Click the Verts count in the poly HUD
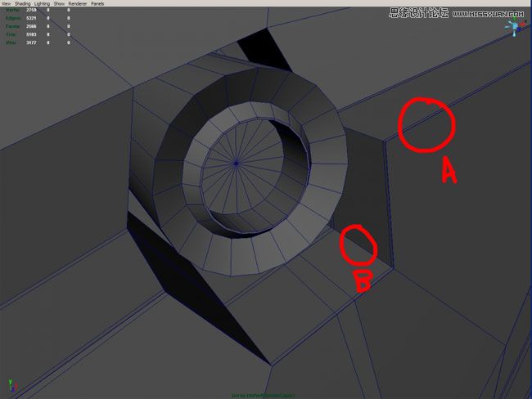 pyautogui.click(x=29, y=11)
